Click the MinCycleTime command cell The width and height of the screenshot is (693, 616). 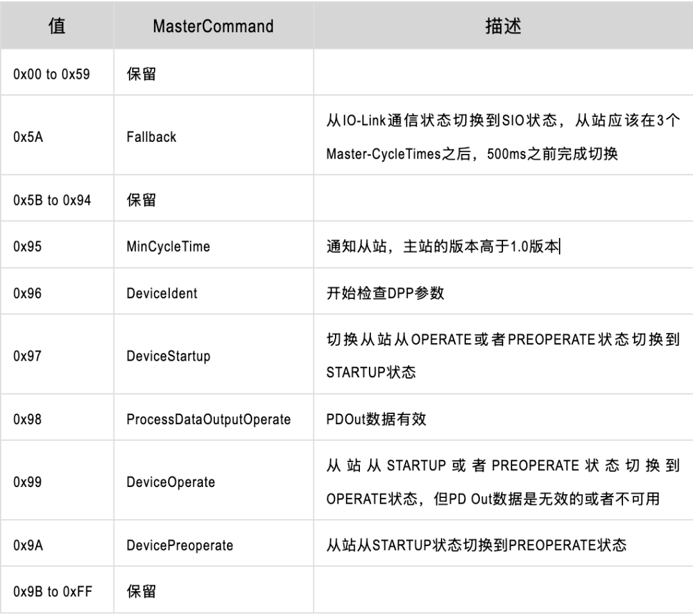click(x=168, y=246)
